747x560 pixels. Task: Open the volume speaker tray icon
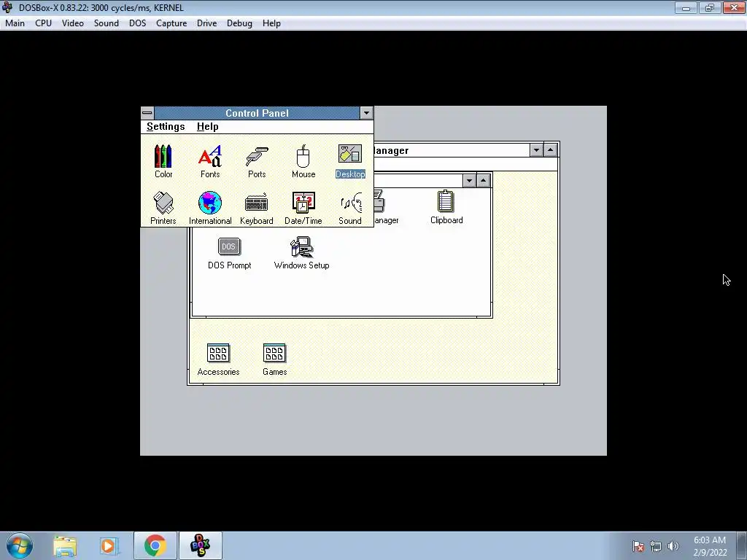673,546
